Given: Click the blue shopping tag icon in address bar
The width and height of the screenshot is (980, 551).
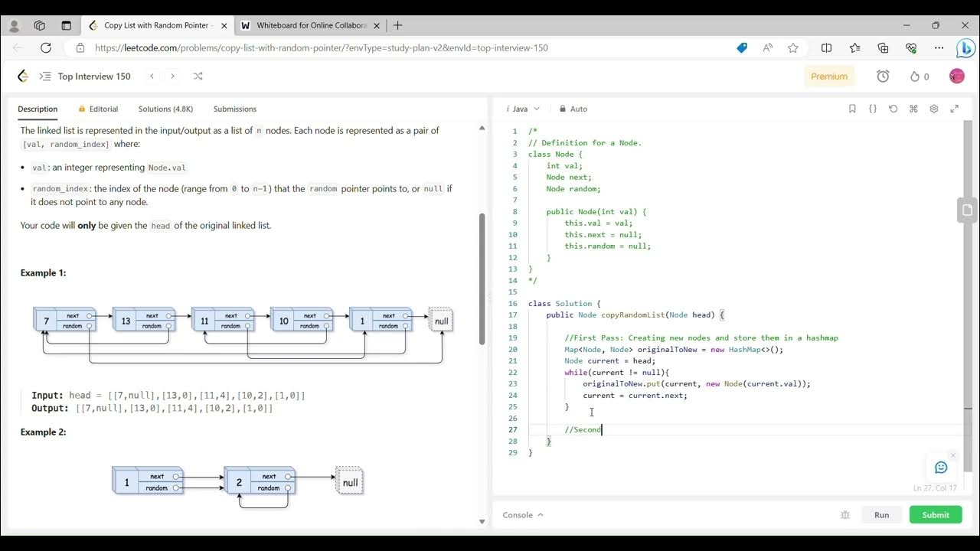Looking at the screenshot, I should click(742, 47).
